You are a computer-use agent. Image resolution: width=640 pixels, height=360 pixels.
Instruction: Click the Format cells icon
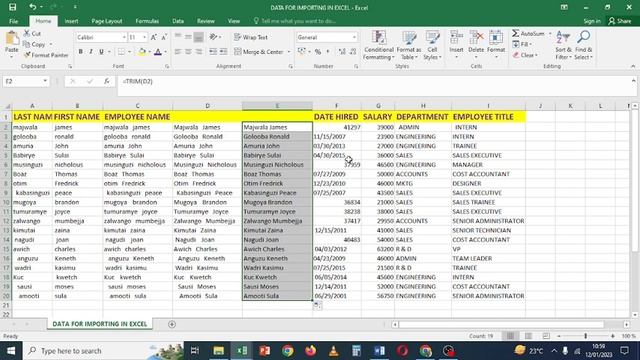[x=496, y=38]
